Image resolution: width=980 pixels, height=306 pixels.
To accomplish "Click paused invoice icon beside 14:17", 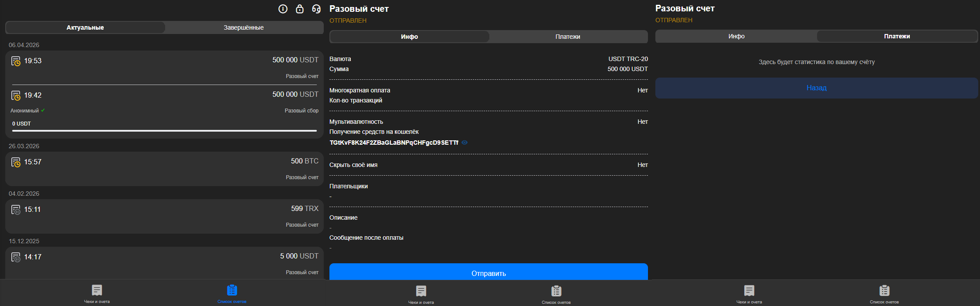I will (16, 257).
